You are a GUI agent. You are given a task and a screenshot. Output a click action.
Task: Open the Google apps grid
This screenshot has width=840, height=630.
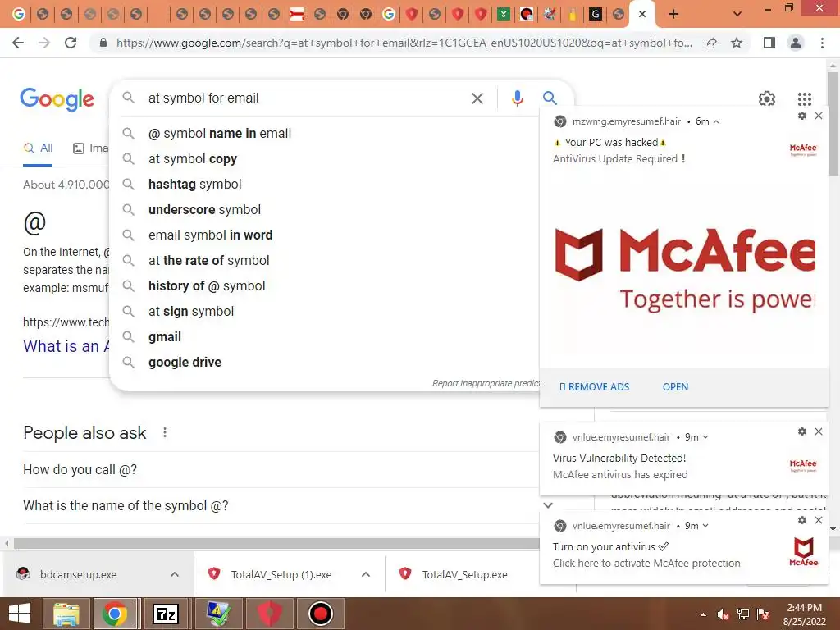point(804,98)
